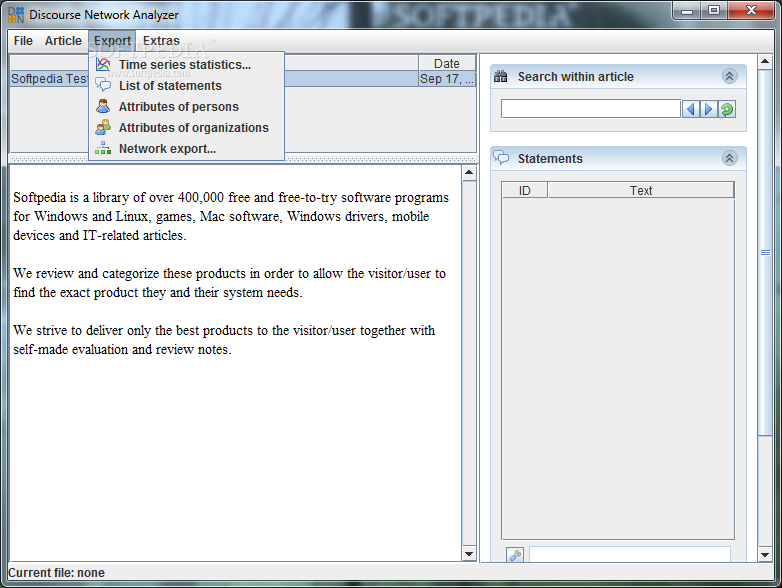
Task: Click the next search result arrow
Action: tap(708, 109)
